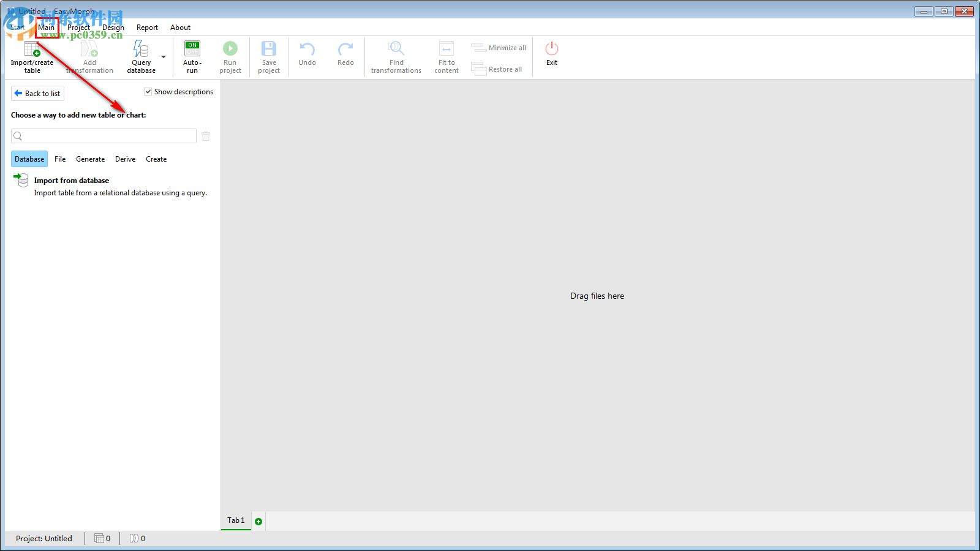980x551 pixels.
Task: Click the Minimize all stacked-windows icon
Action: coord(478,48)
